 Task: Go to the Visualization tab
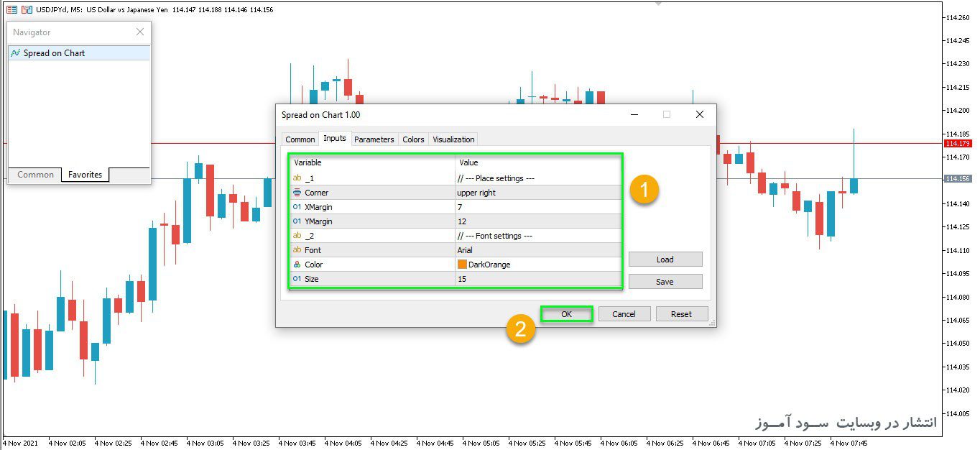point(453,139)
